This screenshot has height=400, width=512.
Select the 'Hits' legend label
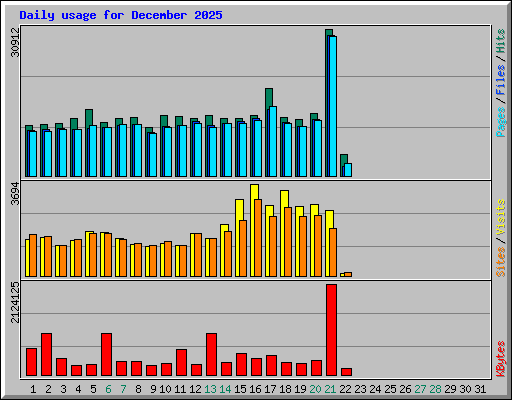pyautogui.click(x=501, y=41)
